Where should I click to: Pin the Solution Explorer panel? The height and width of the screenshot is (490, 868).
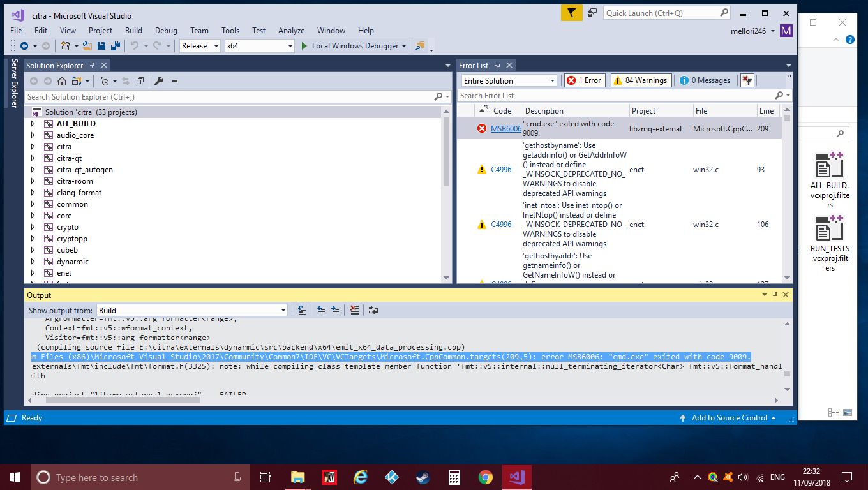pyautogui.click(x=92, y=65)
